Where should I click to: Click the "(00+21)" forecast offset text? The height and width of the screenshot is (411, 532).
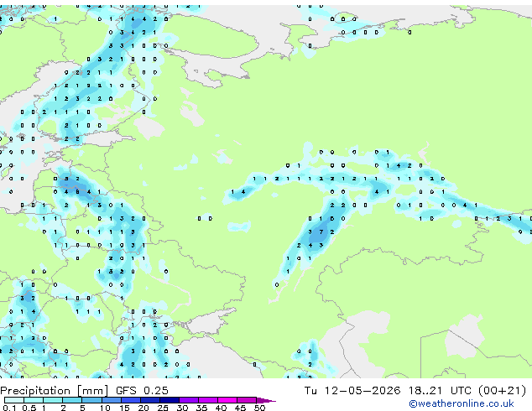tap(502, 390)
